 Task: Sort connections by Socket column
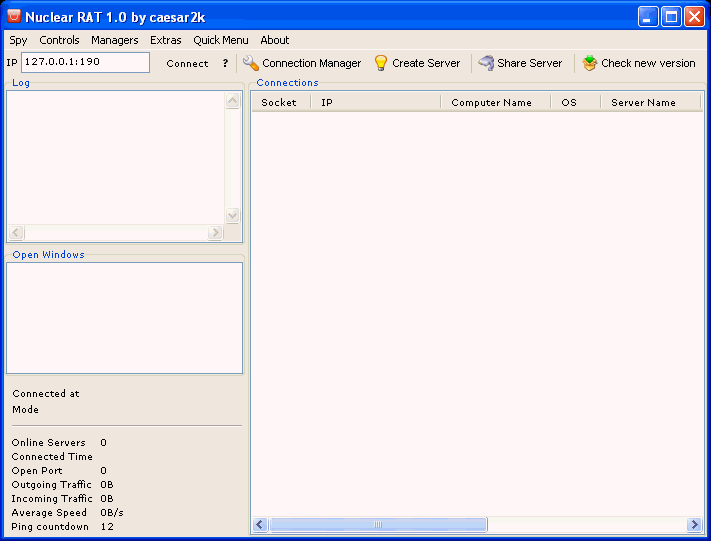point(279,102)
